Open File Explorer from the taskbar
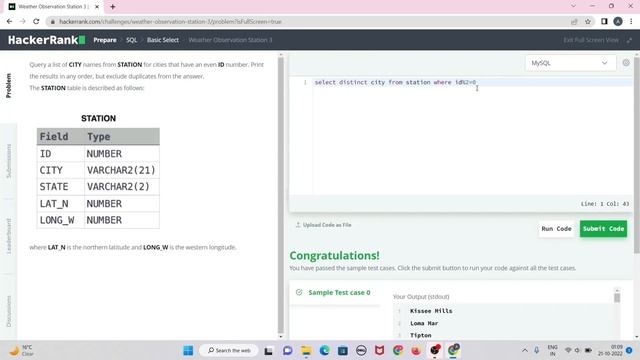Image resolution: width=640 pixels, height=360 pixels. [x=306, y=350]
